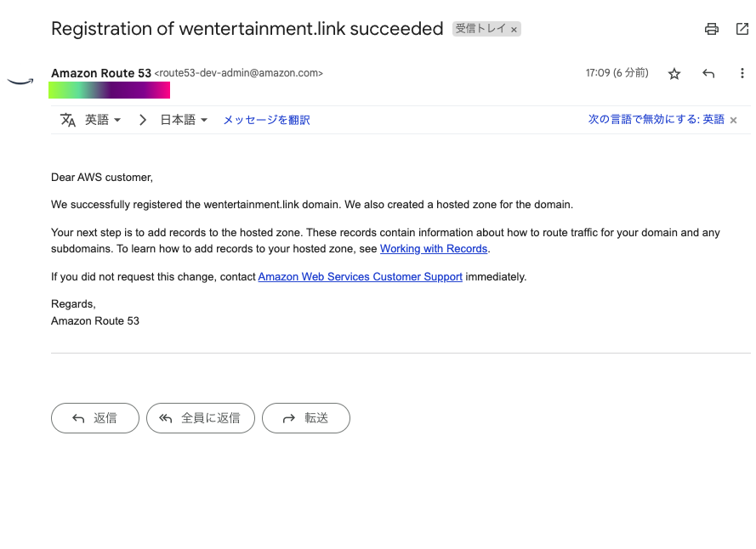The height and width of the screenshot is (549, 756).
Task: Expand the 日本語 target language dropdown
Action: (184, 120)
